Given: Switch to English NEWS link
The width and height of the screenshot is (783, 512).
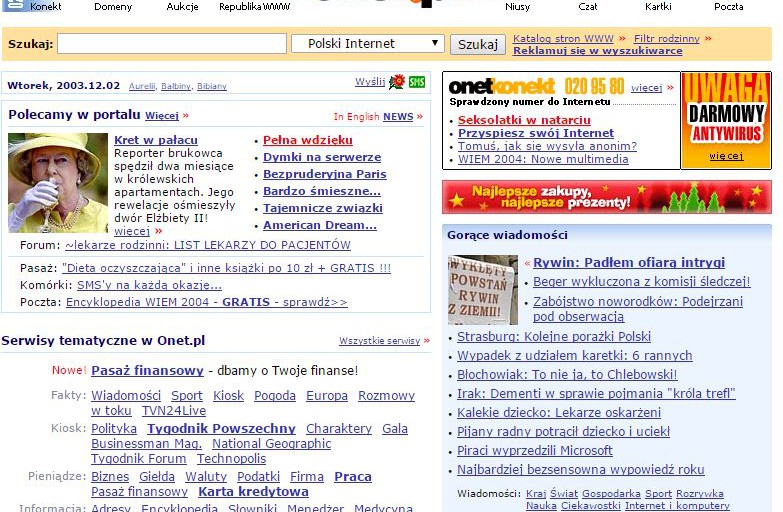Looking at the screenshot, I should (397, 117).
